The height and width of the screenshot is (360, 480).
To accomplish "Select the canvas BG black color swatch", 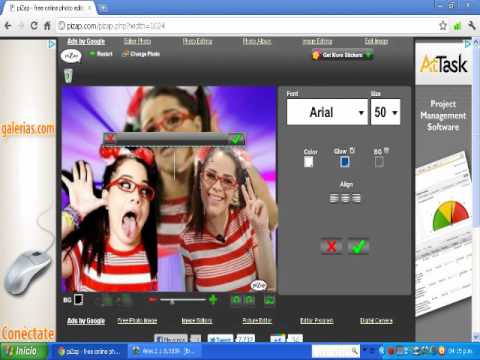I will click(x=78, y=299).
